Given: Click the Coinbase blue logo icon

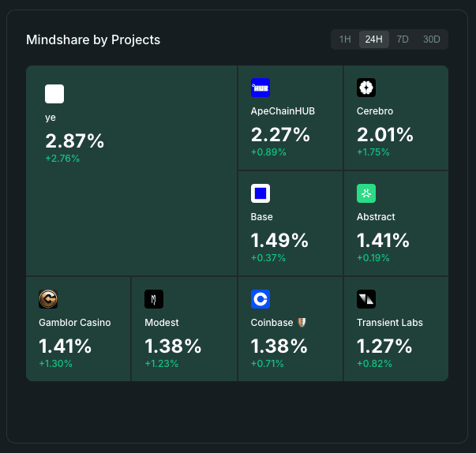Looking at the screenshot, I should [x=260, y=299].
